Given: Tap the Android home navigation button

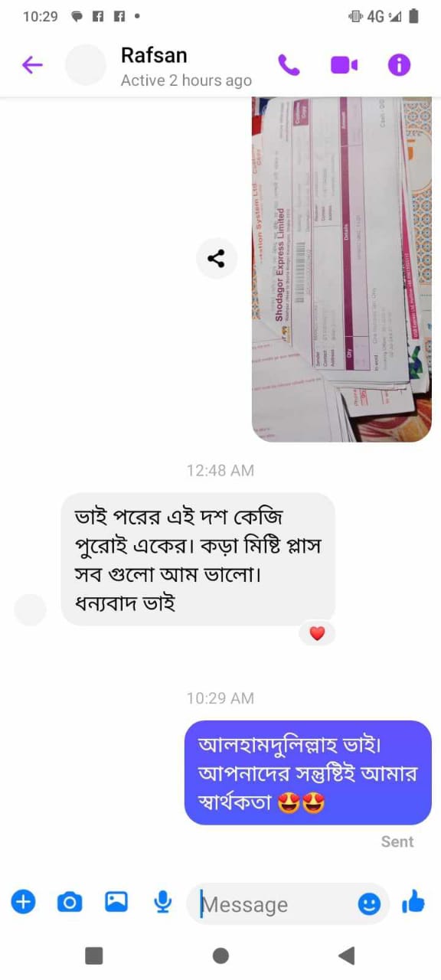Looking at the screenshot, I should pos(220,955).
